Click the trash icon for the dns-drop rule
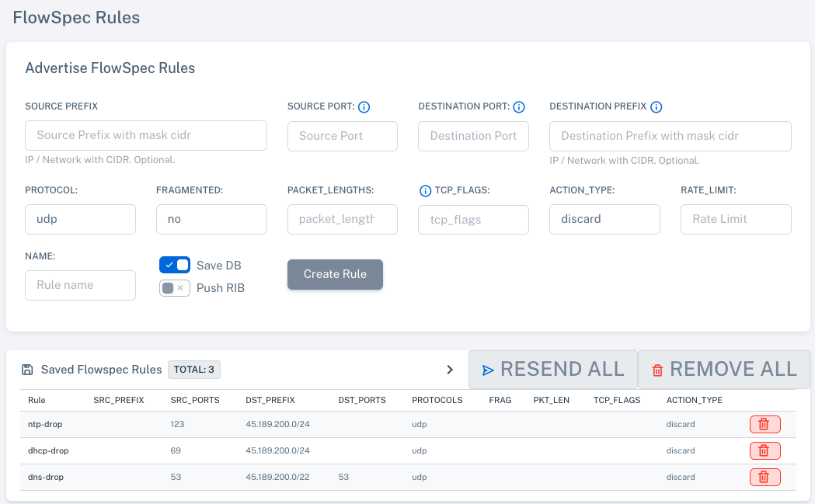 (x=764, y=477)
